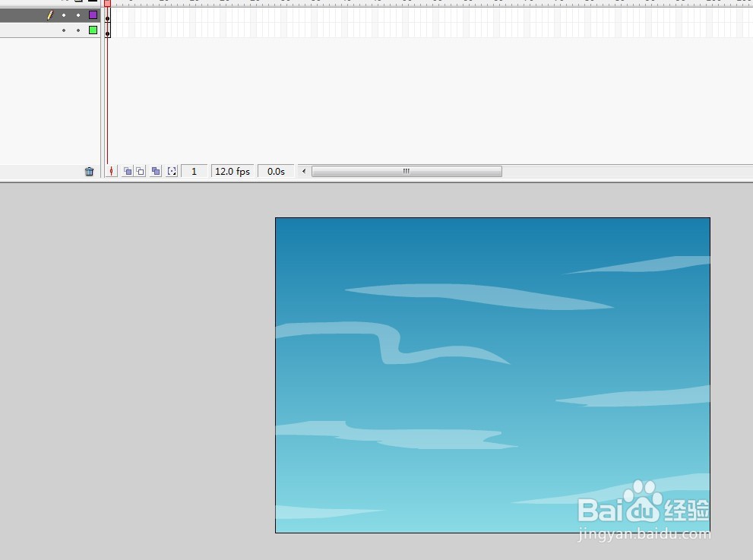753x560 pixels.
Task: Click elapsed time 0.0s readout
Action: pyautogui.click(x=276, y=171)
